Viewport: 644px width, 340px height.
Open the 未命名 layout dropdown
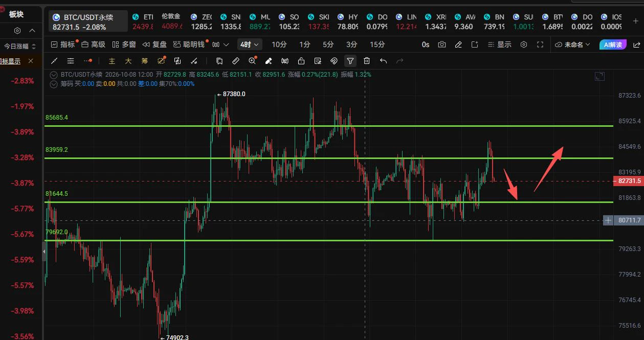coord(572,44)
